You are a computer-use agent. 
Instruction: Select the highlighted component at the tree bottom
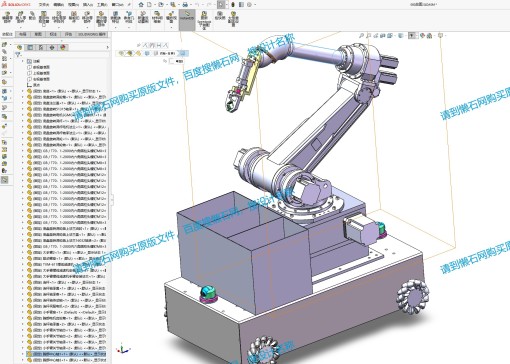66,354
